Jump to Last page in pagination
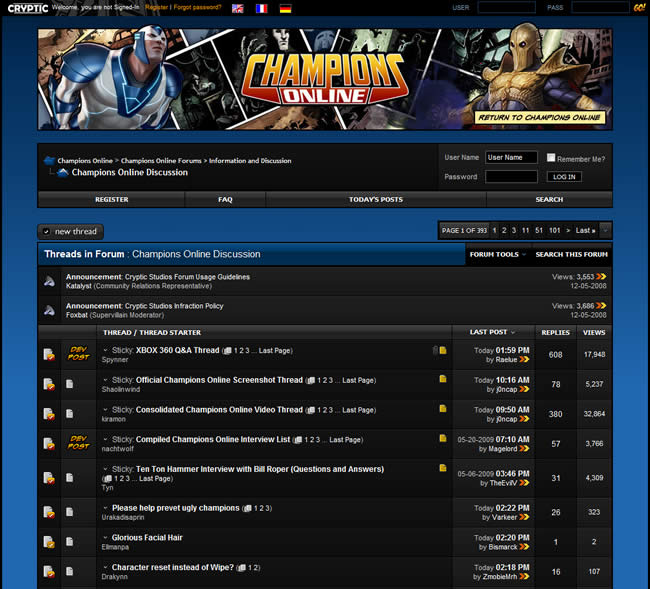Viewport: 650px width, 589px height. pos(585,230)
